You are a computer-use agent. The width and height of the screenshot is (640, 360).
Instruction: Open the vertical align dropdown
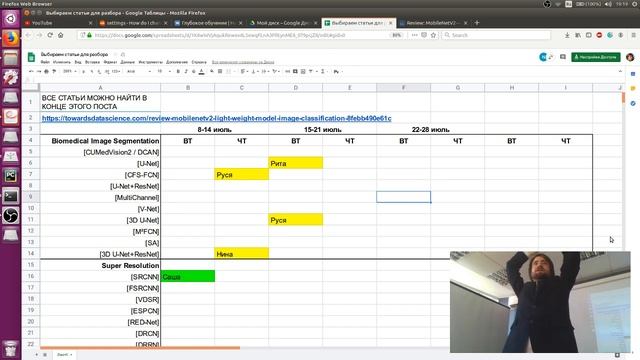255,71
